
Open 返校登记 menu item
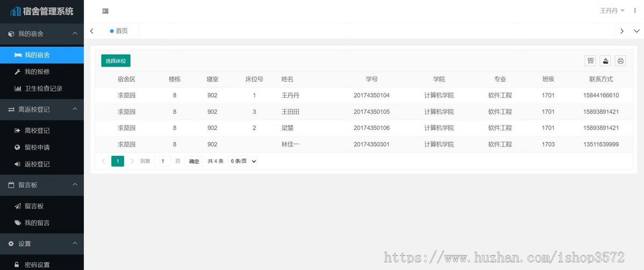click(42, 164)
